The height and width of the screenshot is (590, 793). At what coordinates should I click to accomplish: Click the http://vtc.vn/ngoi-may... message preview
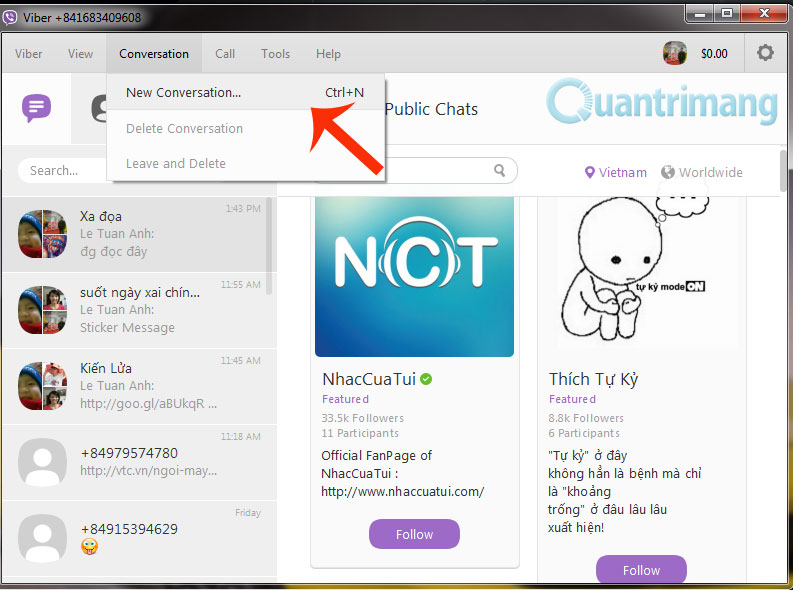point(149,471)
